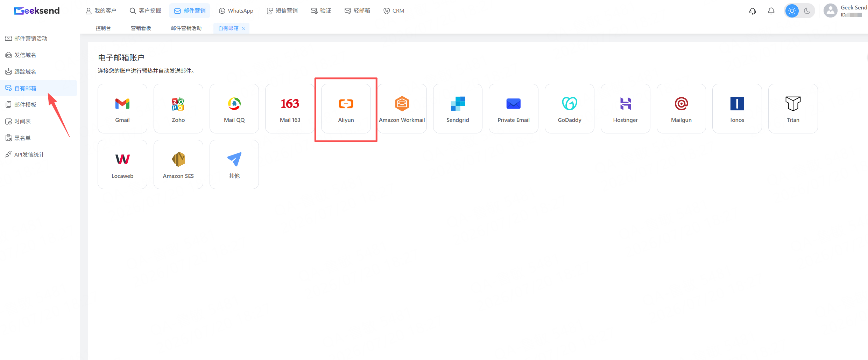Select the Gmail mailbox provider
Image resolution: width=868 pixels, height=360 pixels.
coord(122,109)
